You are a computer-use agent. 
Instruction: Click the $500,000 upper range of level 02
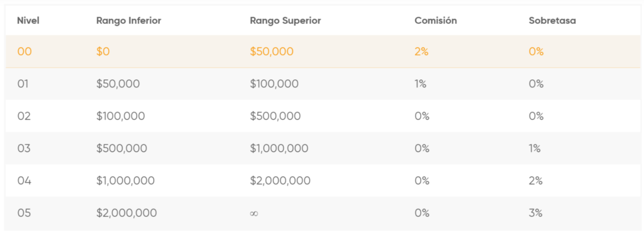[x=275, y=116]
